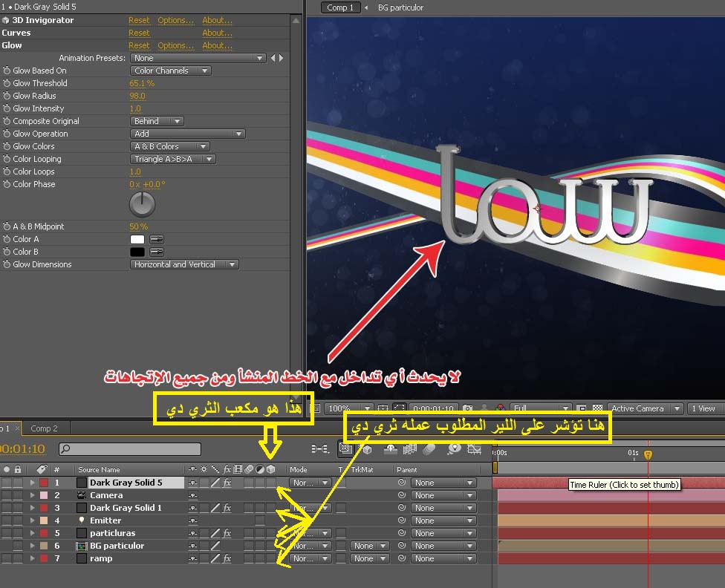Click pick whip of ramp layer
Image resolution: width=725 pixels, height=588 pixels.
(402, 558)
